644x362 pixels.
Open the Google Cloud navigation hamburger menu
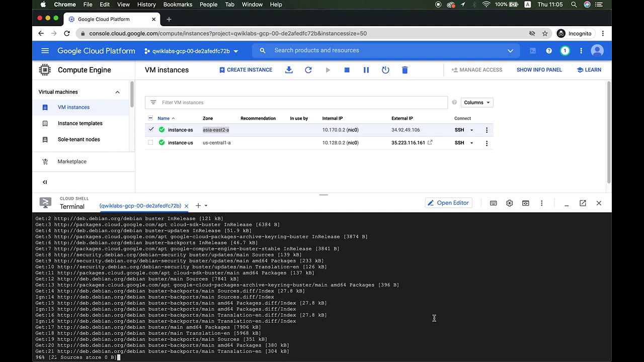point(45,51)
